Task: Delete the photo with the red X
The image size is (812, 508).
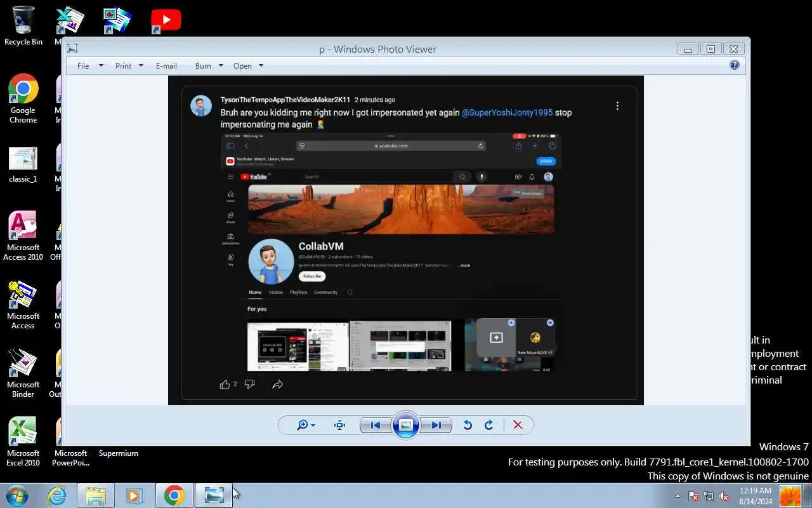Action: tap(518, 425)
